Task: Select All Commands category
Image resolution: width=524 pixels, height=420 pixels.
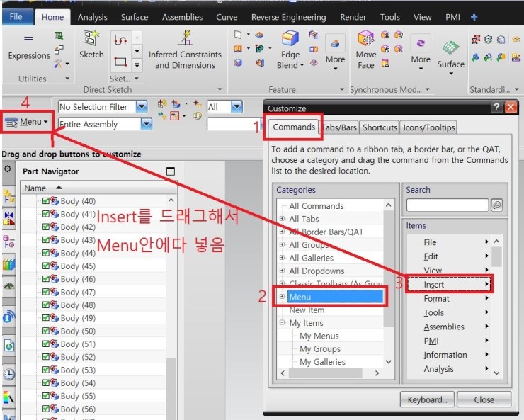Action: click(x=316, y=206)
